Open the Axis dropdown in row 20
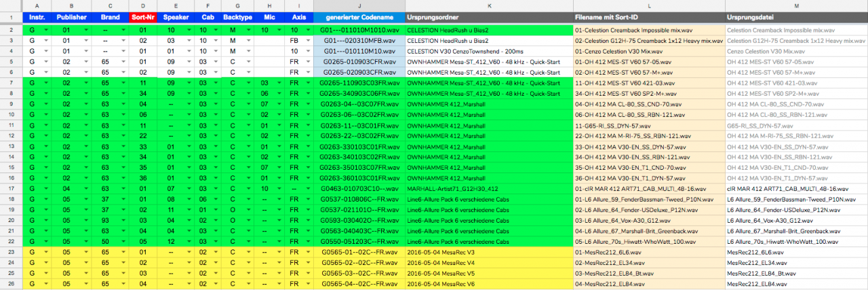868x290 pixels. click(x=309, y=220)
